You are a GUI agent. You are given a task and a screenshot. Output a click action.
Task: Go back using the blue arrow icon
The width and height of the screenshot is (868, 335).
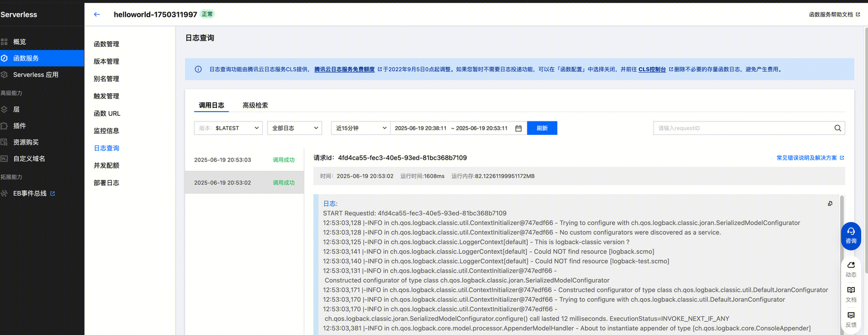pyautogui.click(x=97, y=14)
